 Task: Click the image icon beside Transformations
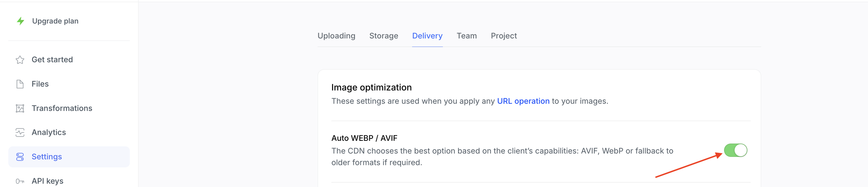point(20,108)
